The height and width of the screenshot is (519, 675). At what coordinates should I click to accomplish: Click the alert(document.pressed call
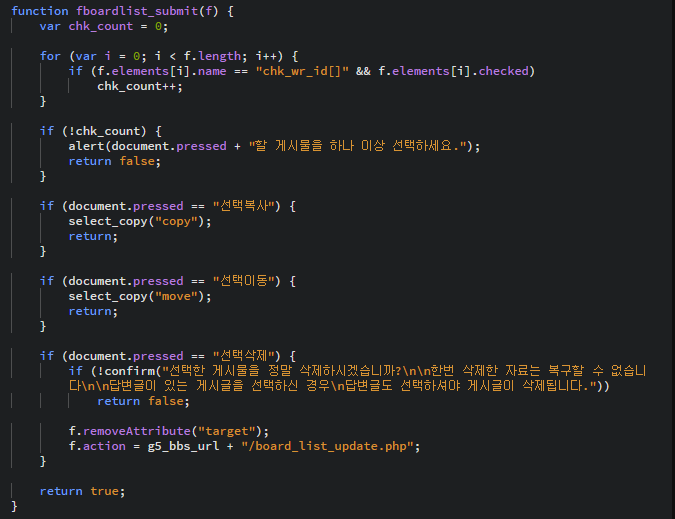(x=147, y=146)
